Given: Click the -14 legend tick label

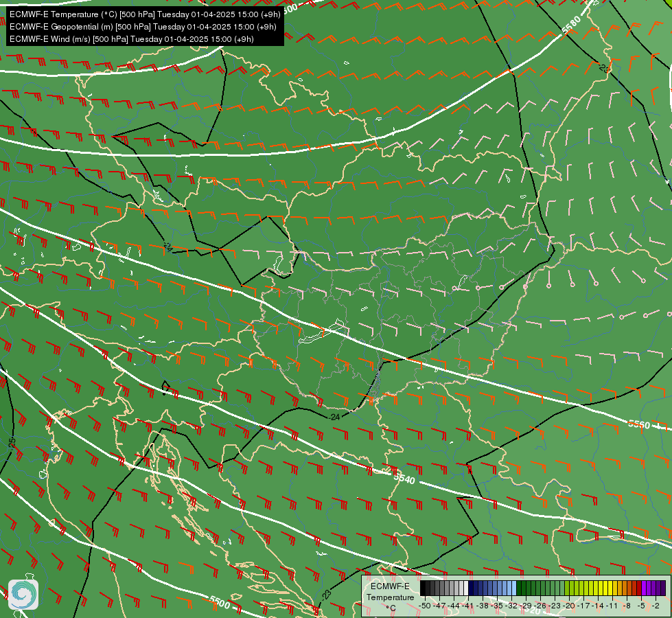Looking at the screenshot, I should (598, 606).
